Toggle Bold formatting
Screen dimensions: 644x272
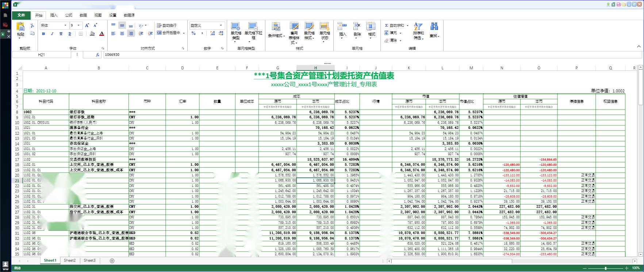(43, 34)
